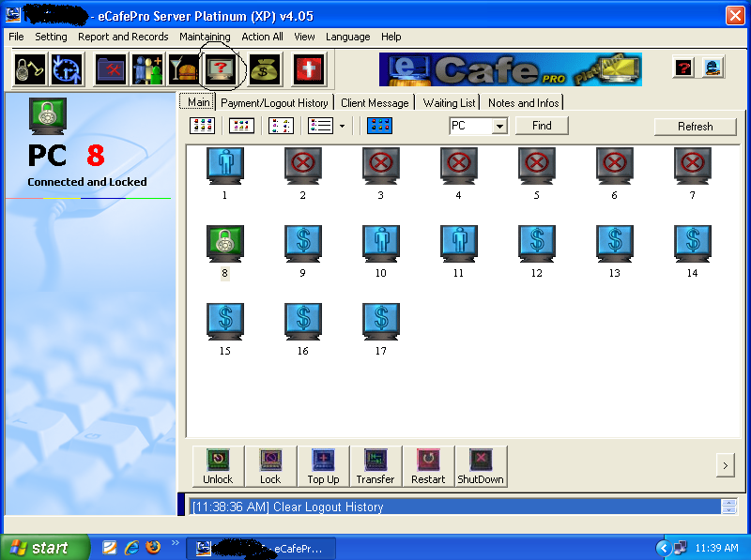The width and height of the screenshot is (751, 560).
Task: Open the money bag toolbar icon
Action: 263,69
